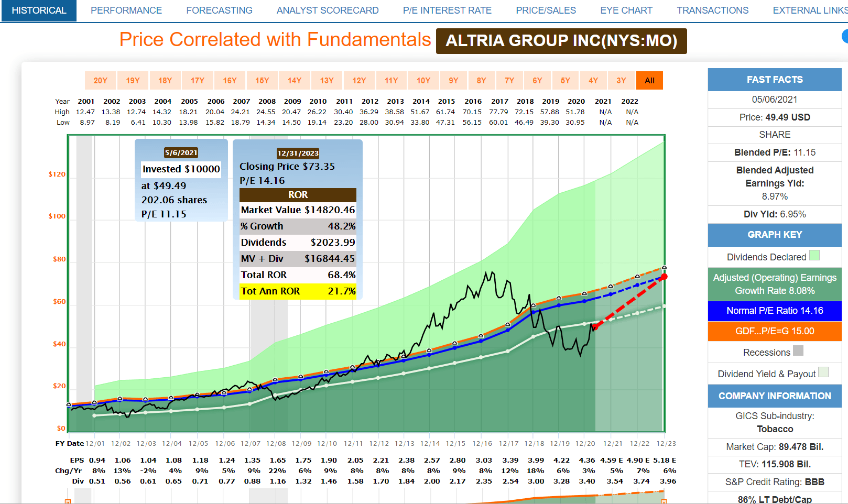Screen dimensions: 848x504
Task: Click the red forecast endpoint marker
Action: tap(664, 277)
